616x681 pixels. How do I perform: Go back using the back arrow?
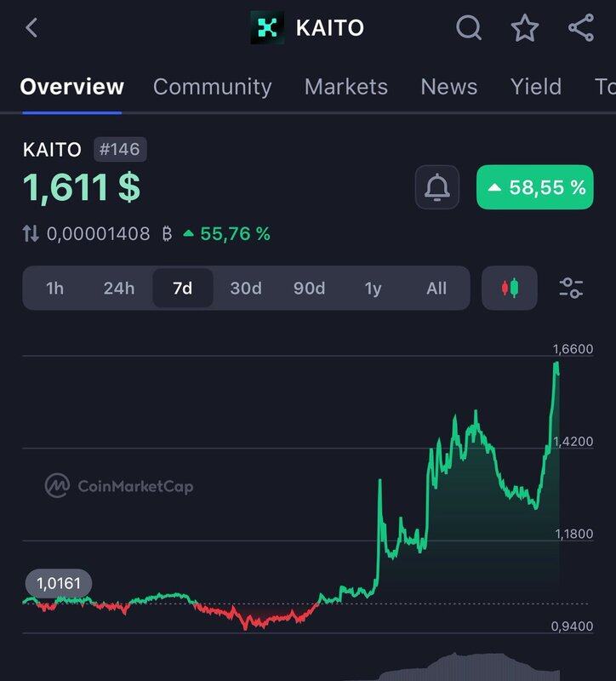pos(31,28)
